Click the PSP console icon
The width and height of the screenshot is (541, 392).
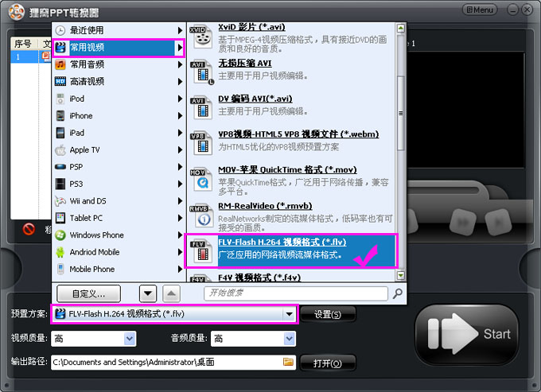(60, 167)
